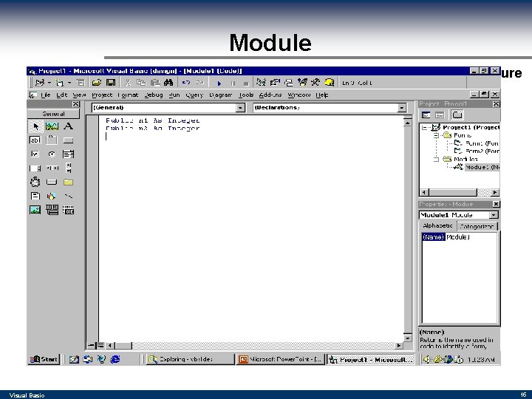The height and width of the screenshot is (399, 532).
Task: Click View Code in Project Explorer
Action: (426, 115)
